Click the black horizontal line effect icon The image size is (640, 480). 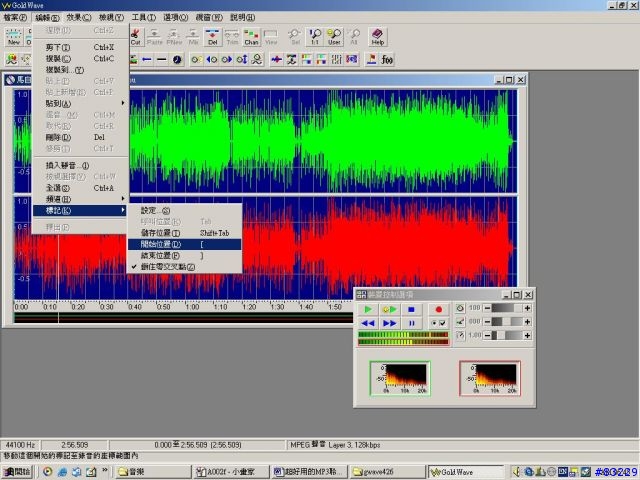[x=162, y=60]
